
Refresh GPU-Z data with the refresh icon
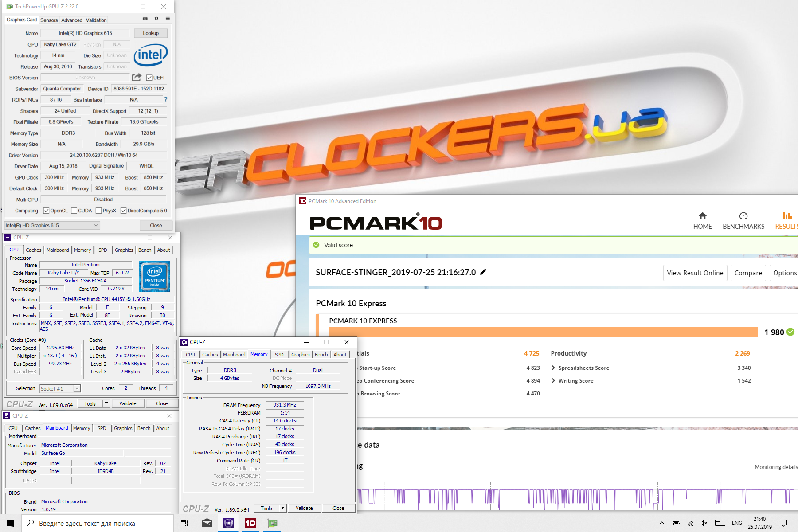(x=156, y=19)
